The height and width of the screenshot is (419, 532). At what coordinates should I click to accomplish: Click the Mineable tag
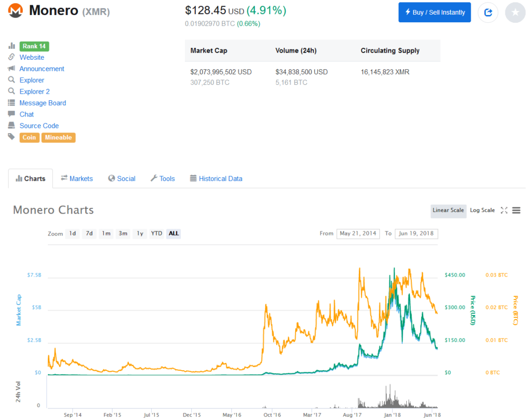58,137
